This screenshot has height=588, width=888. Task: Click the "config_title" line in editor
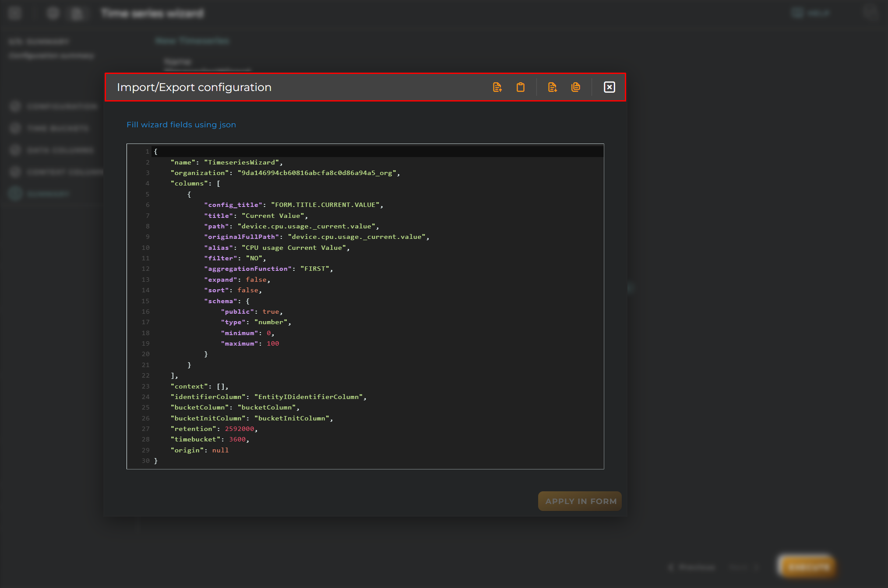(293, 205)
